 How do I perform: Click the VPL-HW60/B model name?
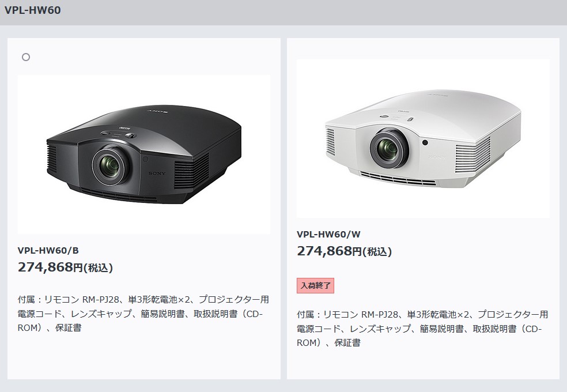[48, 250]
